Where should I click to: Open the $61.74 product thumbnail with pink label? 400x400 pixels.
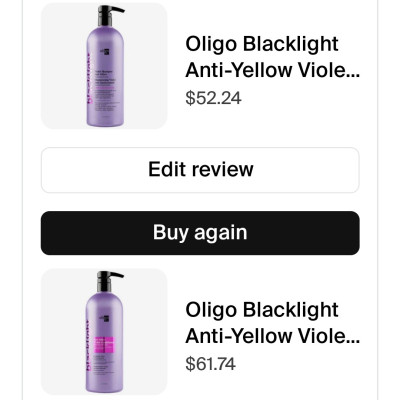(104, 332)
